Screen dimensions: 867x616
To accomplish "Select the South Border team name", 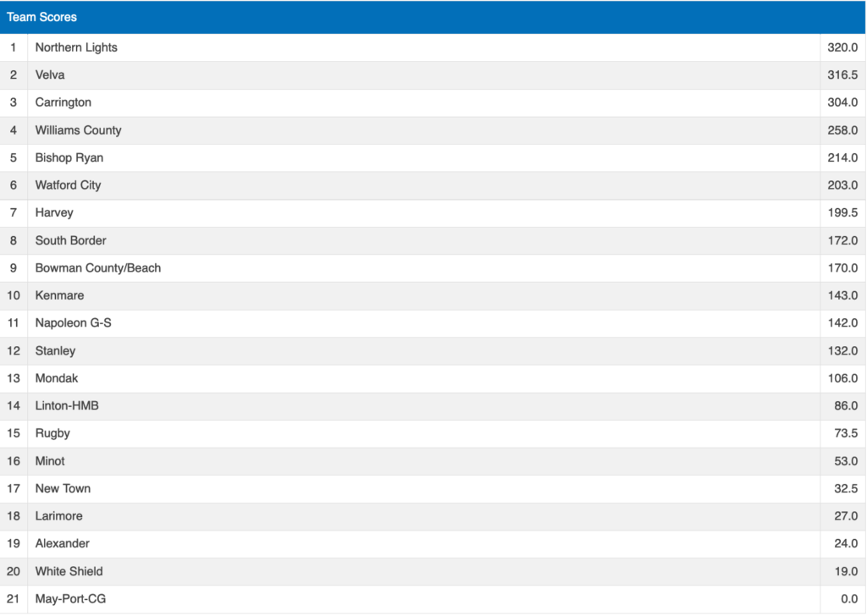I will [x=71, y=240].
